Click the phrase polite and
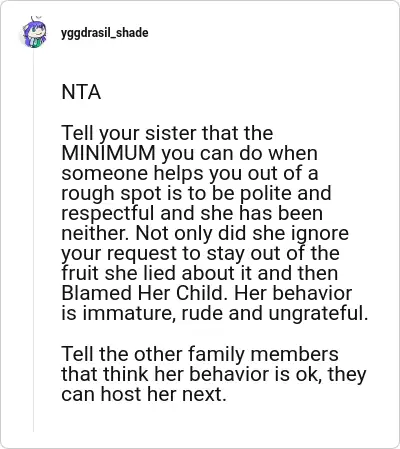 tap(286, 193)
